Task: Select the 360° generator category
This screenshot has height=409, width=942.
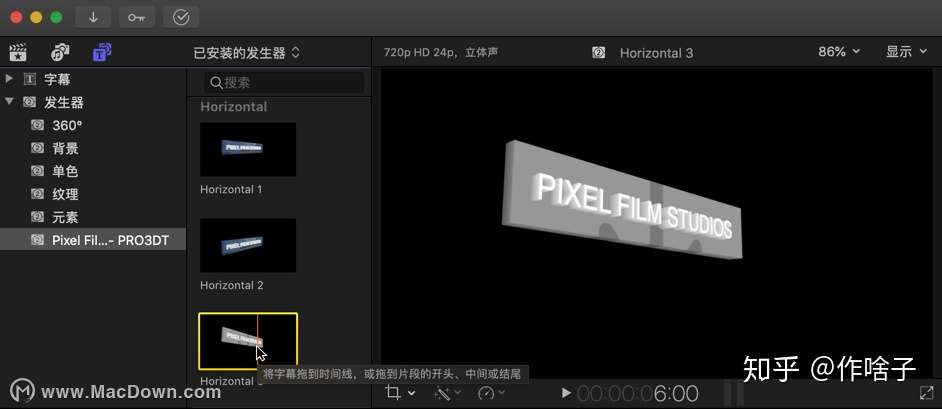Action: click(93, 126)
